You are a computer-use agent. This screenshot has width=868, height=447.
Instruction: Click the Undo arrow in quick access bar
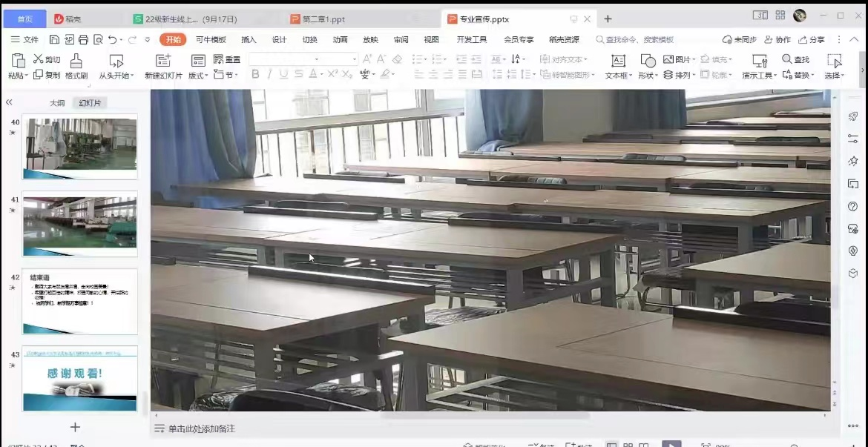click(x=112, y=39)
